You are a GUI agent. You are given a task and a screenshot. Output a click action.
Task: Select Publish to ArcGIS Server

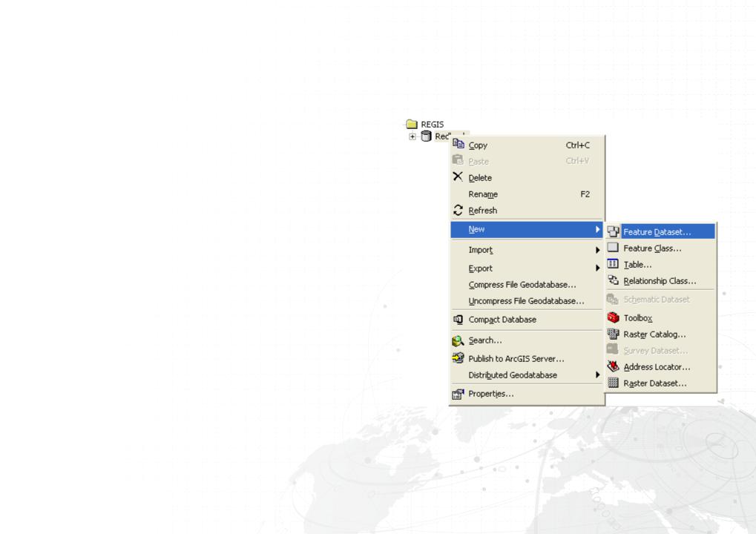coord(527,358)
